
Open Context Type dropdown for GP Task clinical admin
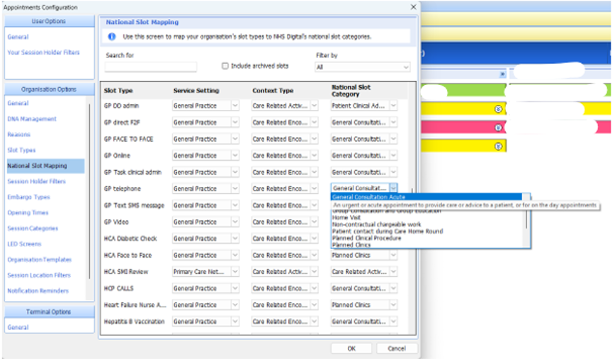click(314, 172)
